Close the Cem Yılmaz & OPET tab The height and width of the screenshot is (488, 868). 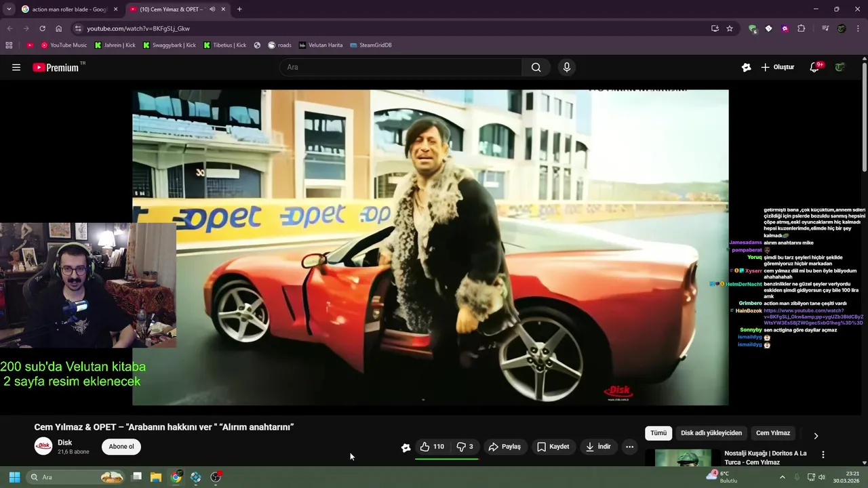tap(223, 9)
